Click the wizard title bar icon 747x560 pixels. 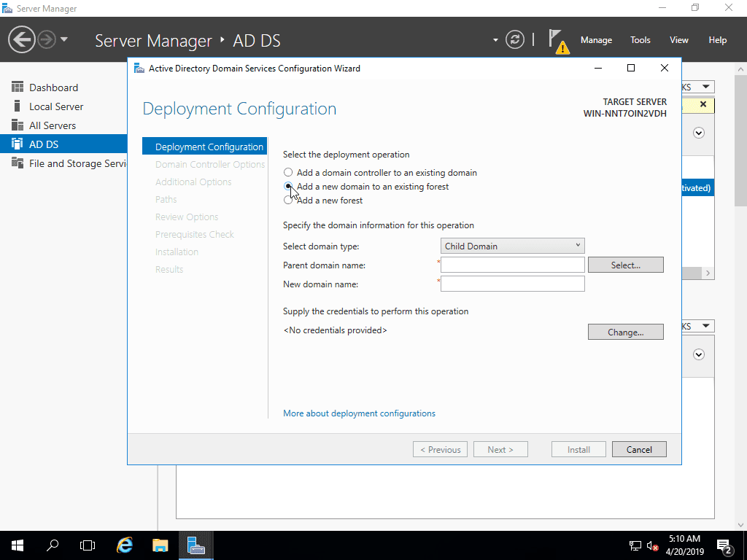point(139,68)
